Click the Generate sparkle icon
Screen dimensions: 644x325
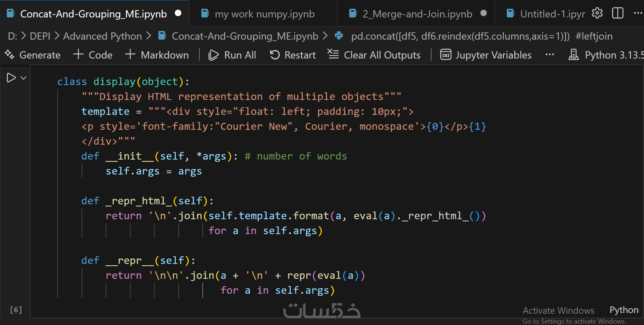(x=9, y=55)
